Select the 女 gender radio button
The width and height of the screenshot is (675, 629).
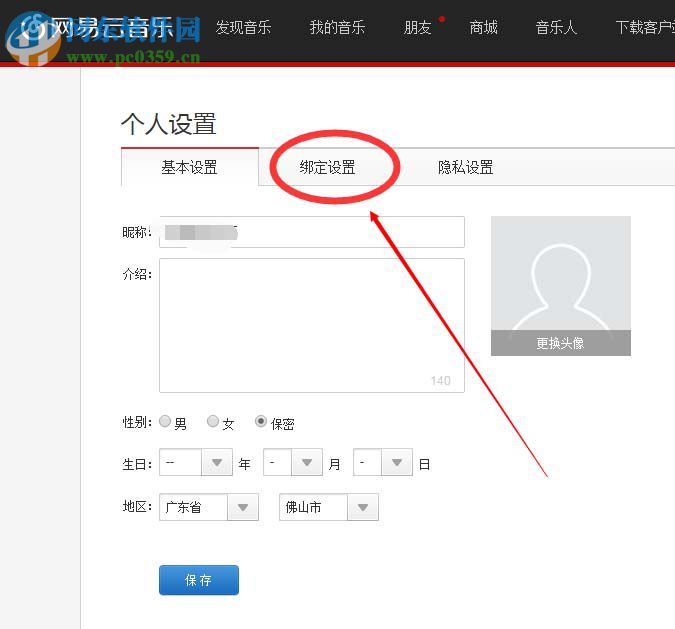pyautogui.click(x=213, y=421)
